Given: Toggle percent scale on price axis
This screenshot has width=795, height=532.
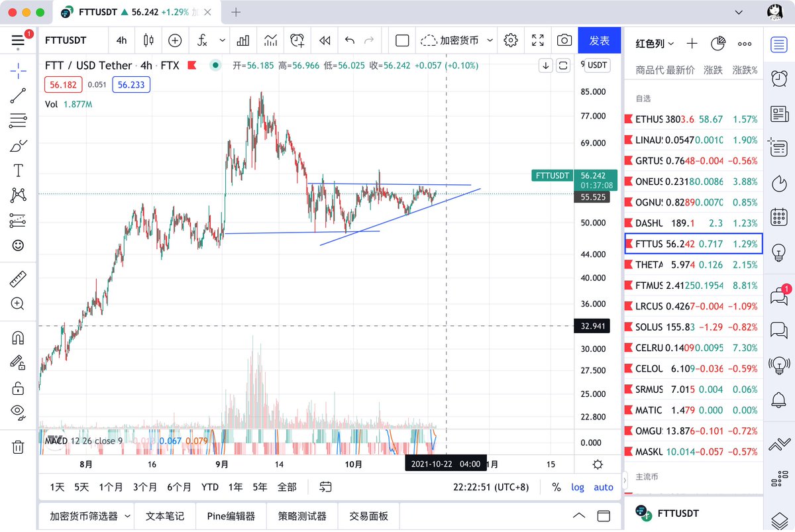Looking at the screenshot, I should (x=556, y=487).
